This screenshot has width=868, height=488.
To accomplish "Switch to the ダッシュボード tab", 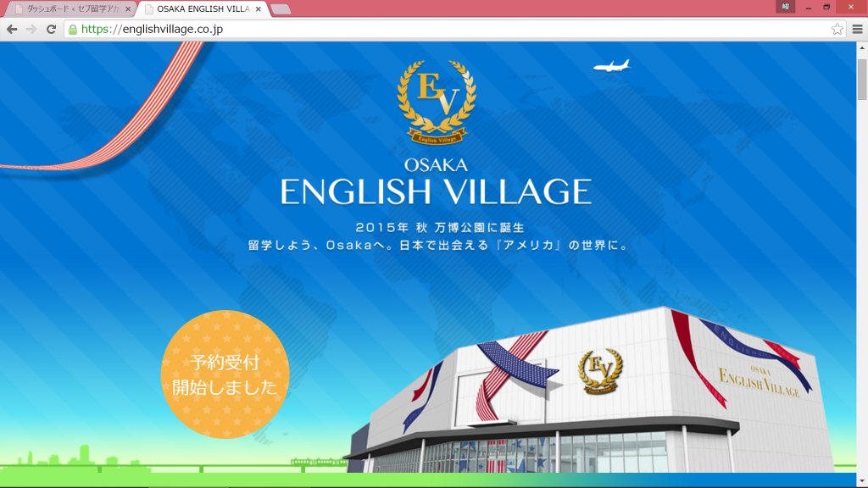I will (x=73, y=8).
